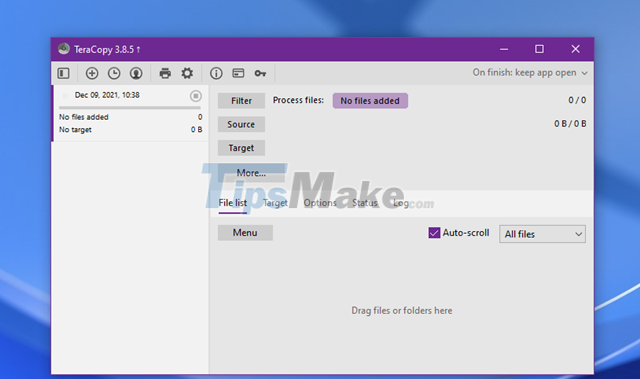Toggle the side panel icon
This screenshot has height=379, width=640.
pos(63,73)
